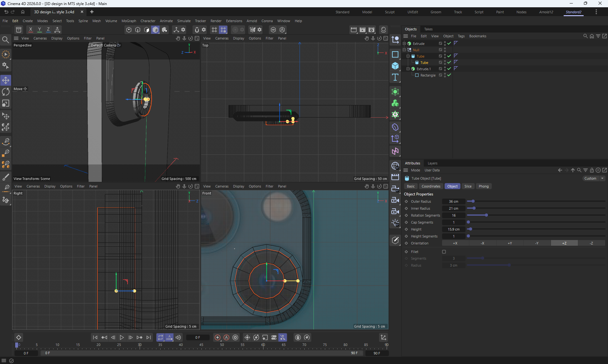Viewport: 608px width, 364px height.
Task: Click the Text spline tool icon
Action: tap(395, 77)
